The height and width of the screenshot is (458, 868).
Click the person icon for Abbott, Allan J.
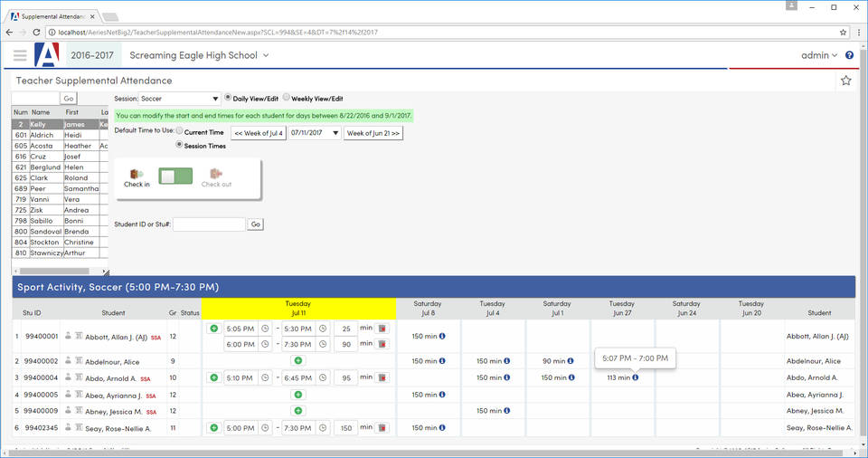pyautogui.click(x=68, y=337)
